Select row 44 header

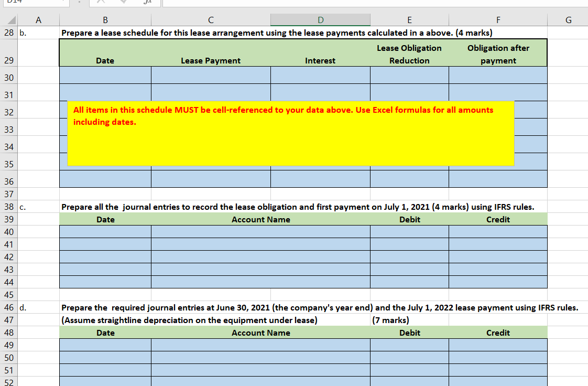click(x=9, y=282)
